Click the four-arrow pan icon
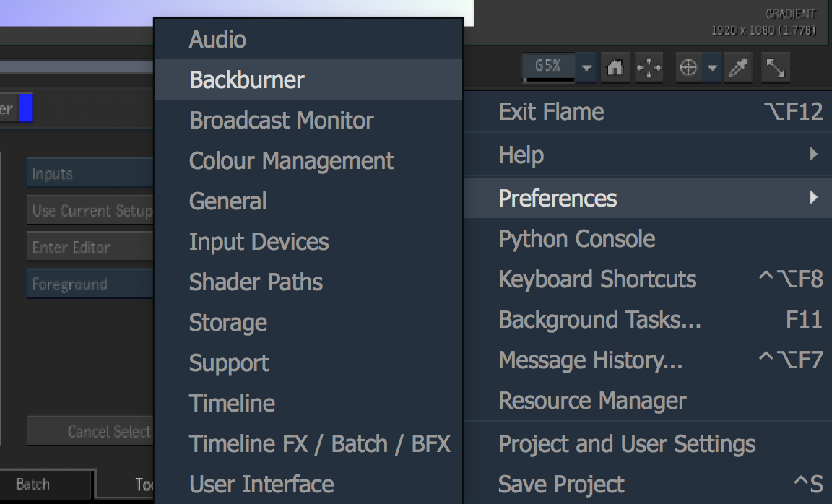Viewport: 832px width, 504px height. point(649,67)
